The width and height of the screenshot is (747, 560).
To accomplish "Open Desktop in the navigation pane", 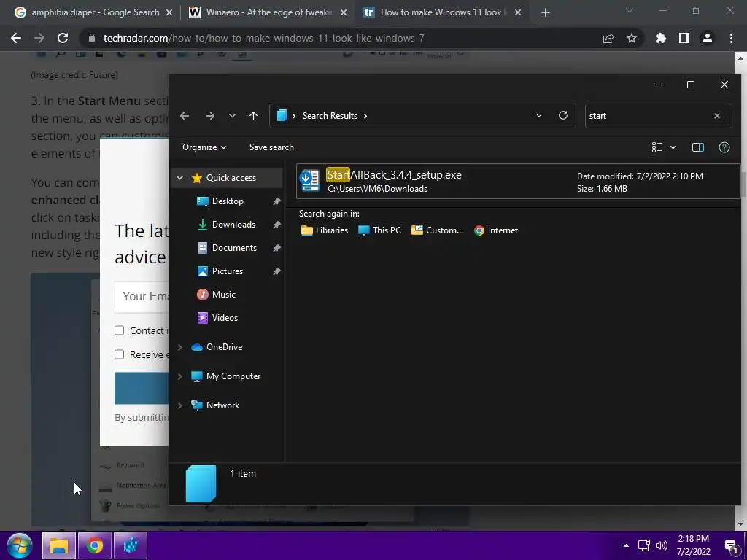I will pyautogui.click(x=228, y=201).
